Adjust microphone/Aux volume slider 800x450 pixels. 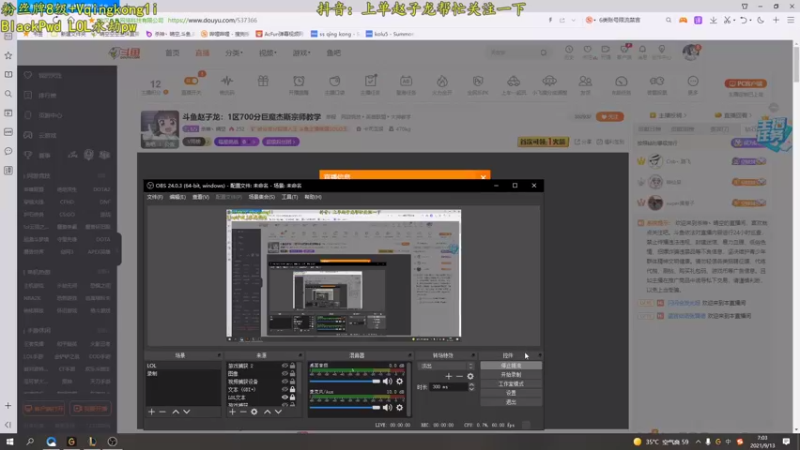tap(344, 407)
